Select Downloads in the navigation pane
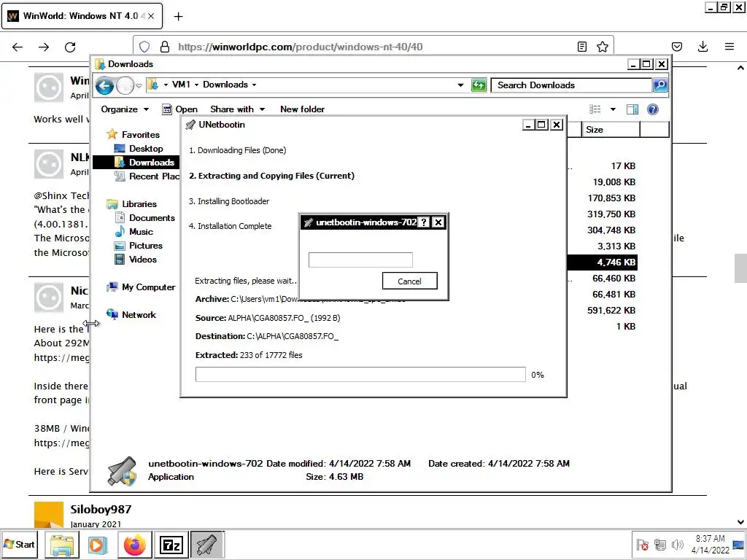 coord(136,163)
